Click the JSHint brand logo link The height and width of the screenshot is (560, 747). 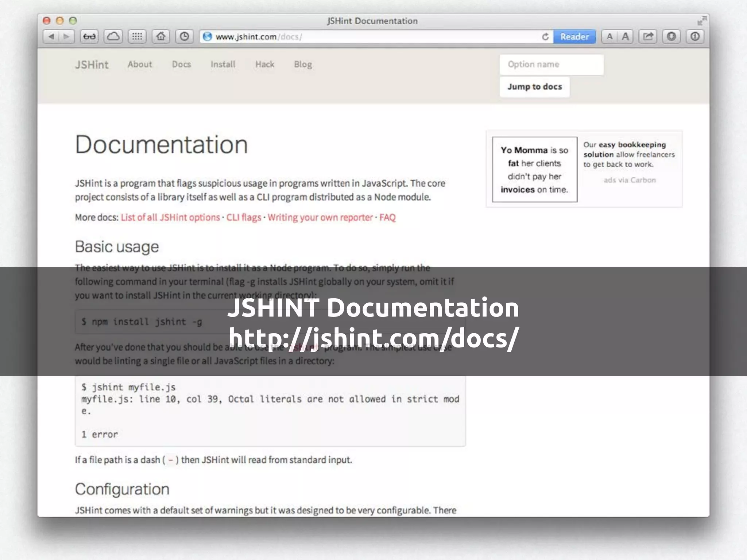pyautogui.click(x=92, y=65)
